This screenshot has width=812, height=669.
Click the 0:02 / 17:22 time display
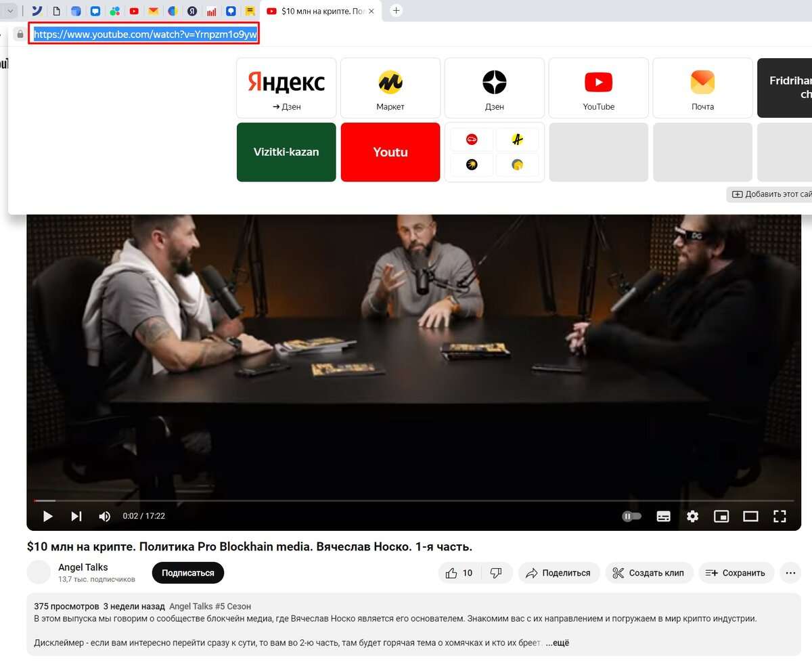(x=143, y=516)
